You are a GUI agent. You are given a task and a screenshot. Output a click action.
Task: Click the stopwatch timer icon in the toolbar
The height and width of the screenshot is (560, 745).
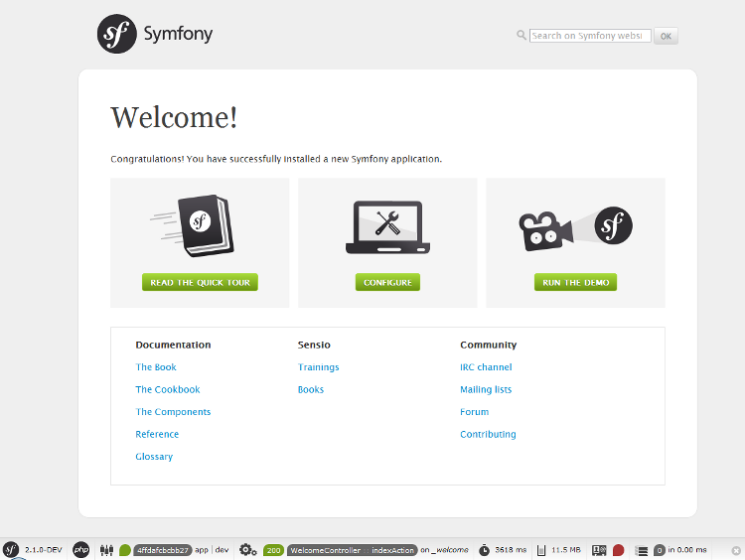tap(484, 550)
